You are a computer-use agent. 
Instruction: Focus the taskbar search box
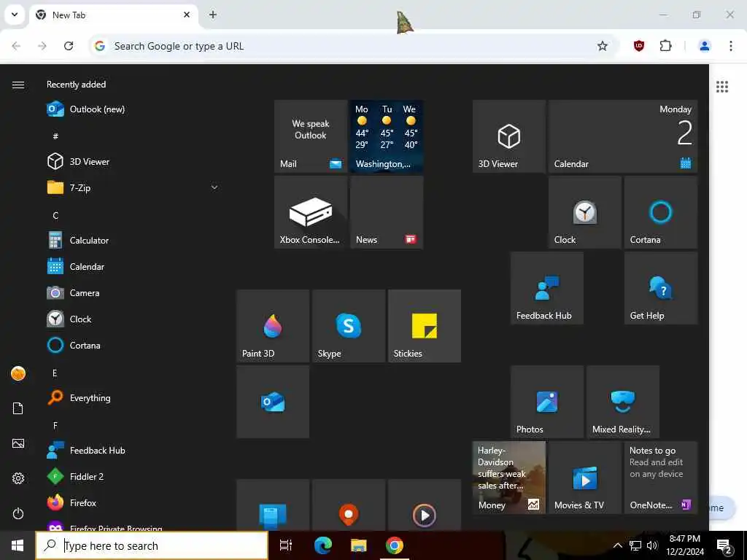tap(152, 545)
